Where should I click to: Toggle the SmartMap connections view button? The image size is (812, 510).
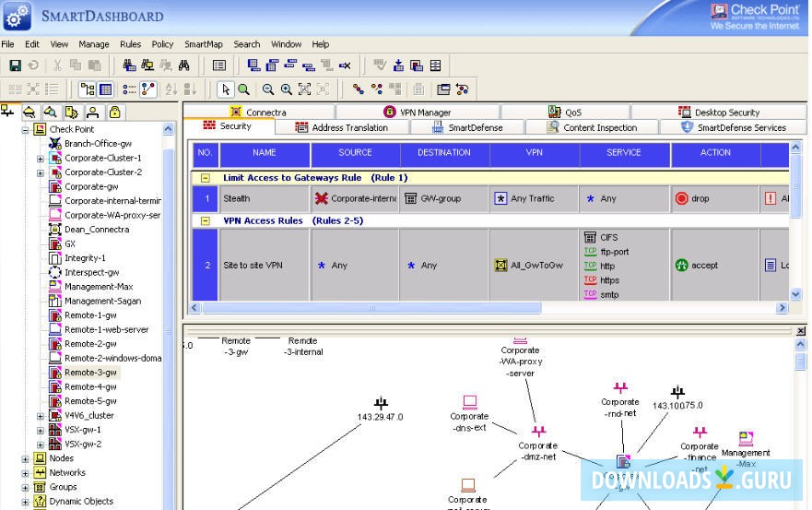point(148,89)
